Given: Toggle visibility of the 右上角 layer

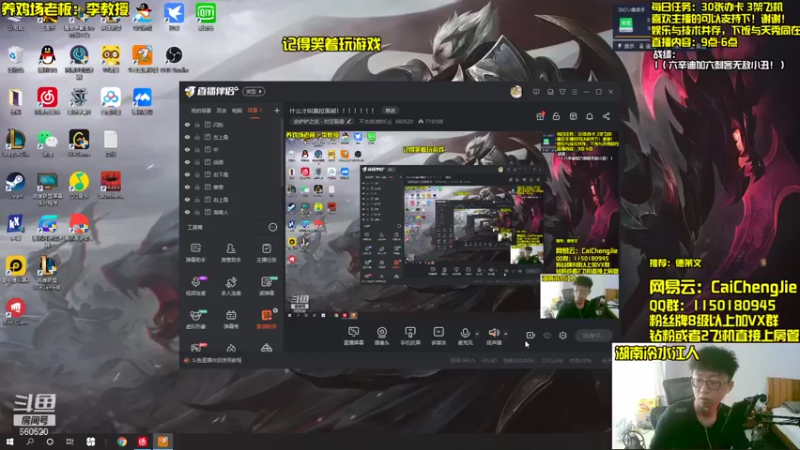Looking at the screenshot, I should point(187,199).
